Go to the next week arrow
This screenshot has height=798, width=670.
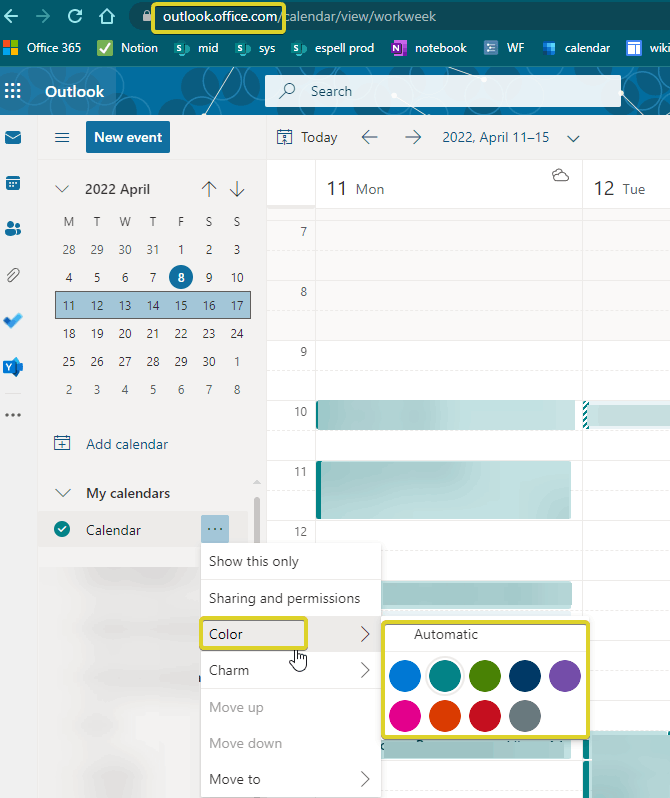(413, 137)
